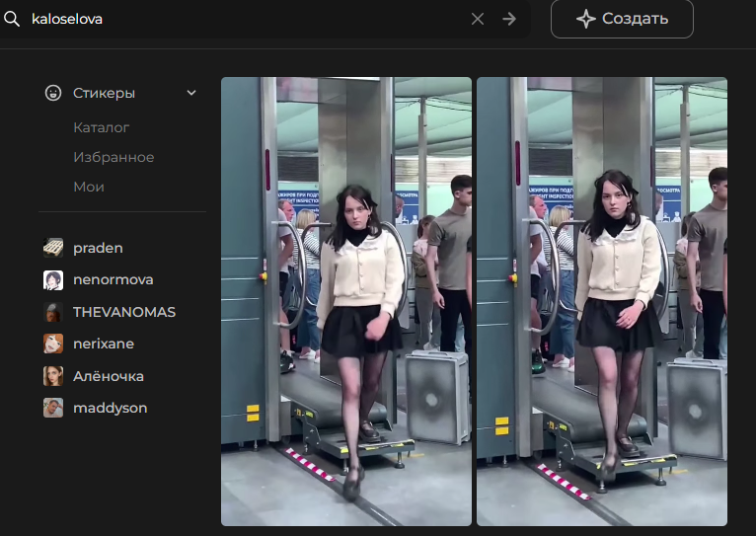Submit search with the arrow icon
This screenshot has height=536, width=756.
click(x=509, y=19)
